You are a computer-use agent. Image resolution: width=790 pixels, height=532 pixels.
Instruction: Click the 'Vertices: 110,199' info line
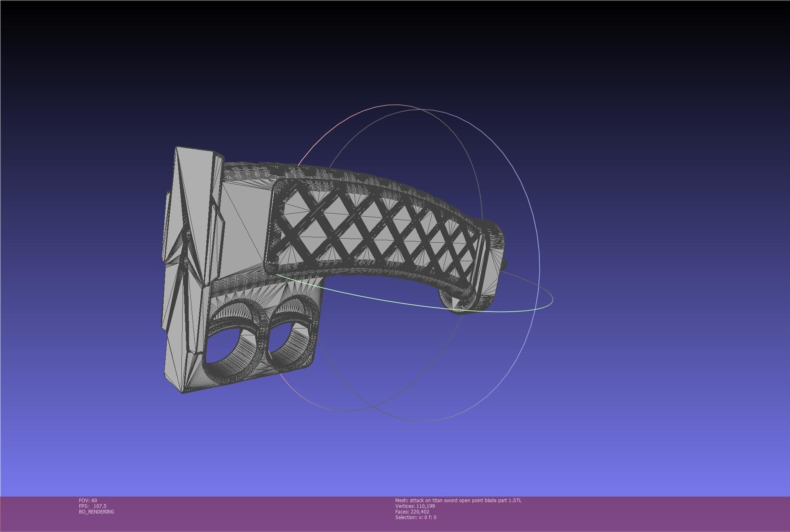point(415,506)
